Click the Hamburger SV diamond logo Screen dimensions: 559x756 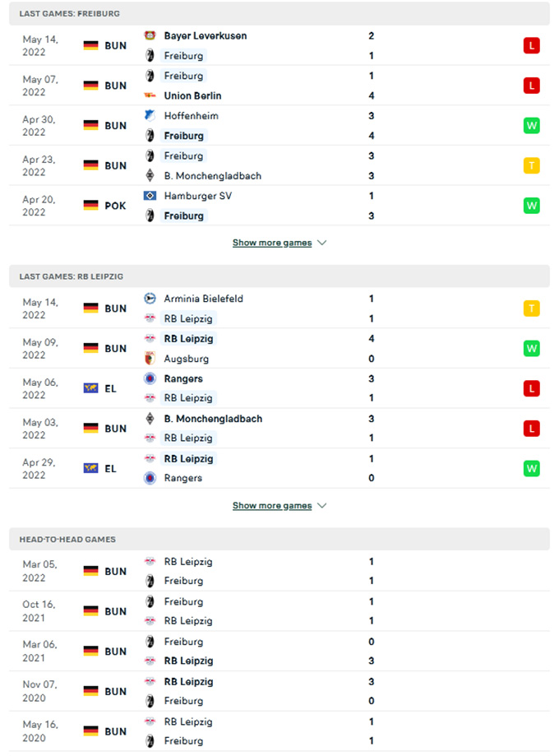pos(150,196)
